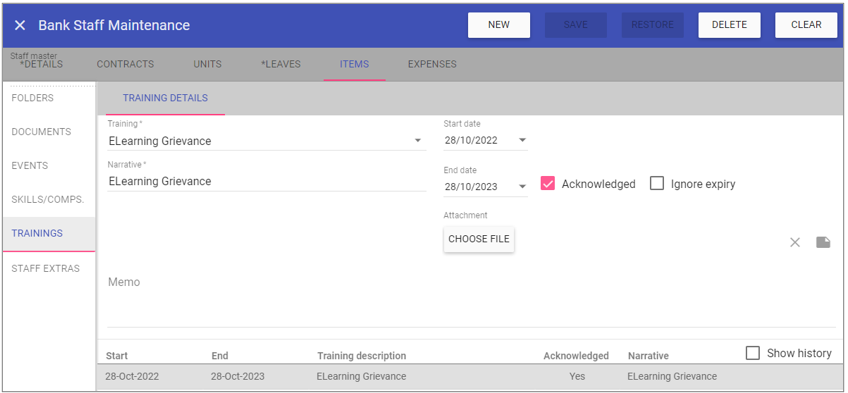The width and height of the screenshot is (848, 393).
Task: Click the Acknowledged column header
Action: pyautogui.click(x=576, y=356)
